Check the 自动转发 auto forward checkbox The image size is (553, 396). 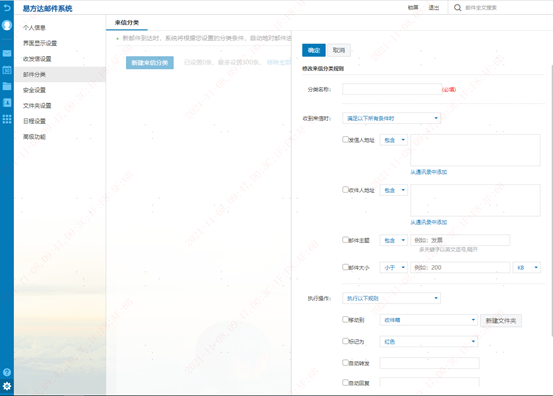coord(345,363)
